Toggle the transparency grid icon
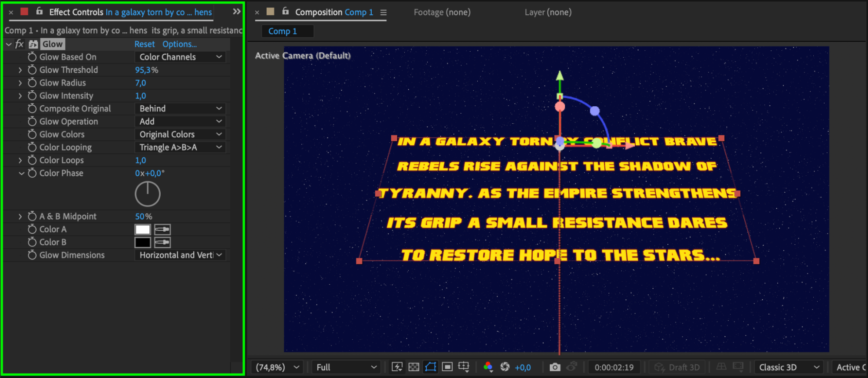The image size is (868, 378). coord(414,367)
